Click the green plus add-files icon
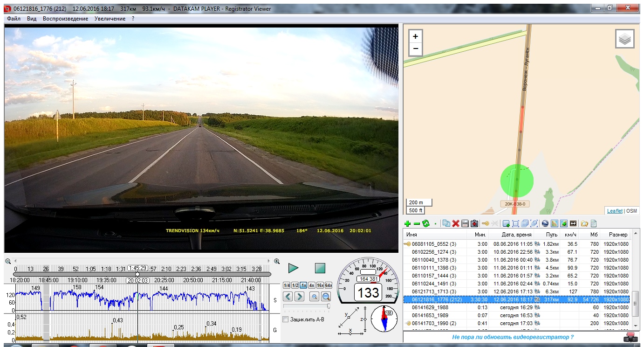Viewport: 644px width, 347px height. [x=407, y=224]
